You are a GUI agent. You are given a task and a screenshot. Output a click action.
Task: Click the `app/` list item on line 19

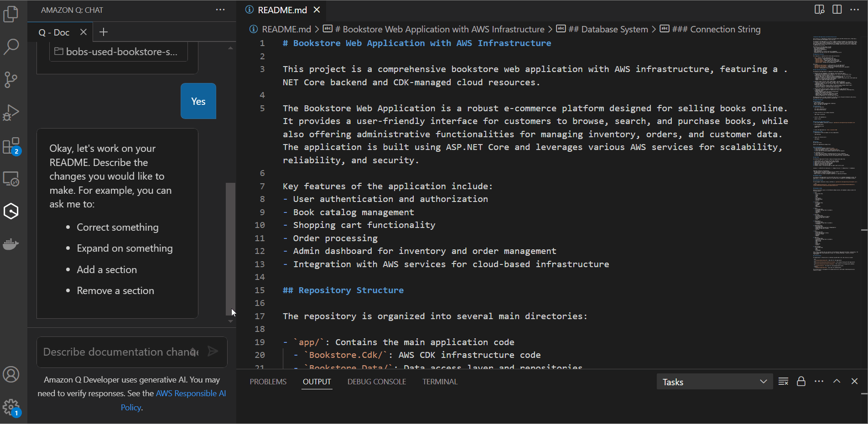tap(399, 342)
